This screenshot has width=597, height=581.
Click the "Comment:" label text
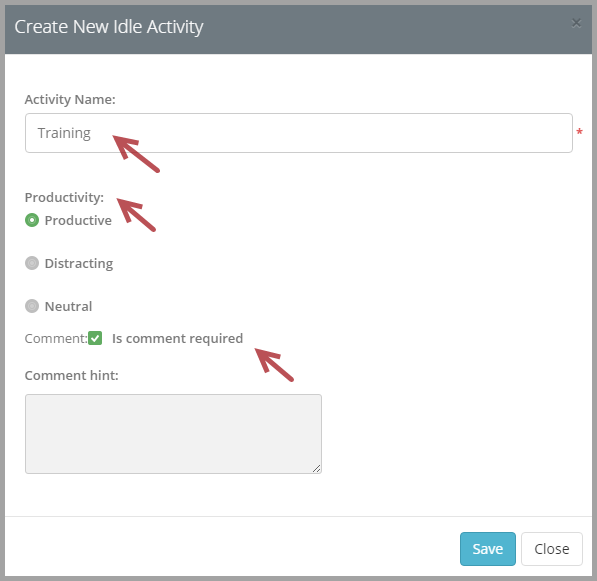[56, 338]
